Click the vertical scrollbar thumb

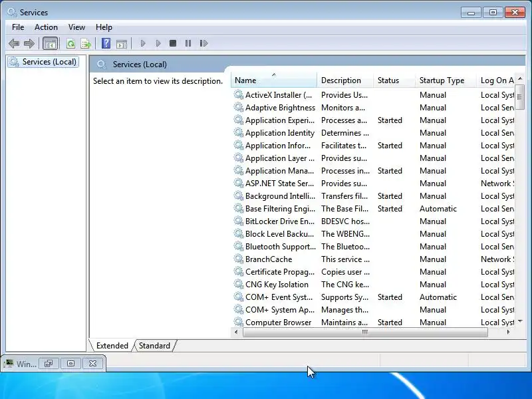point(520,97)
